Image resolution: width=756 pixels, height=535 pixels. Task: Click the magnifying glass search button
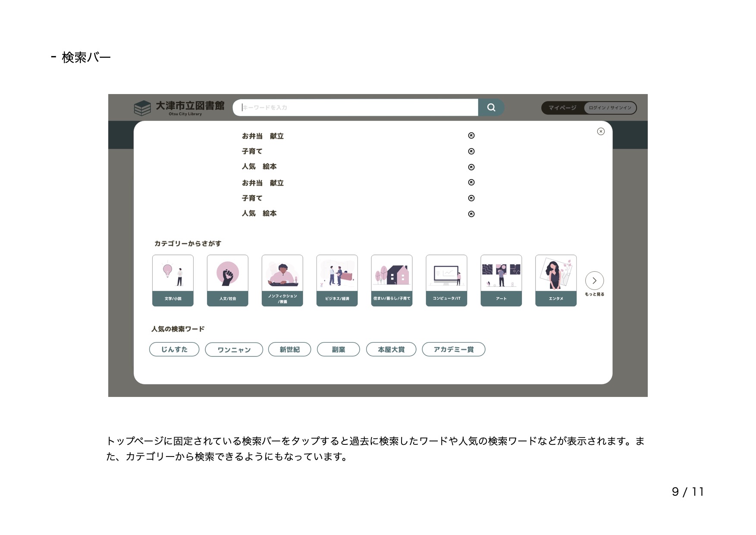491,107
